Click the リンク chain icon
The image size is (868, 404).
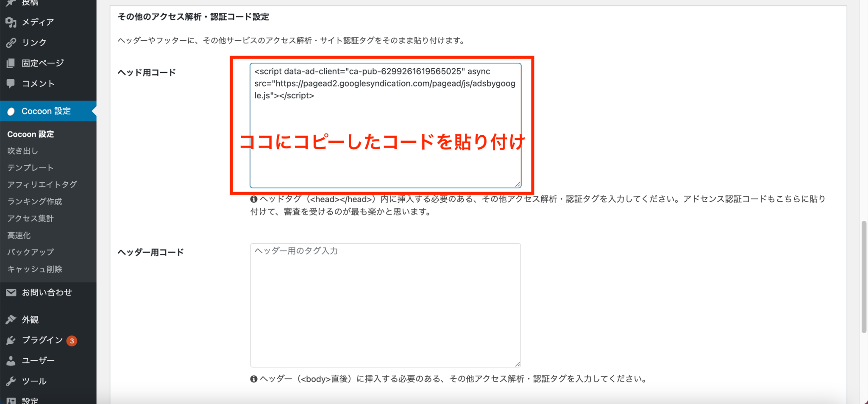(x=11, y=42)
